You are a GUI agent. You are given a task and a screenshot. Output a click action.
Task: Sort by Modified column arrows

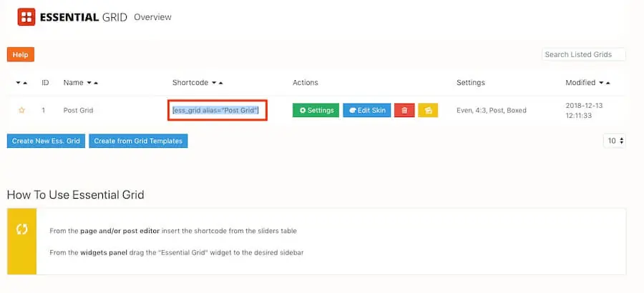[605, 83]
